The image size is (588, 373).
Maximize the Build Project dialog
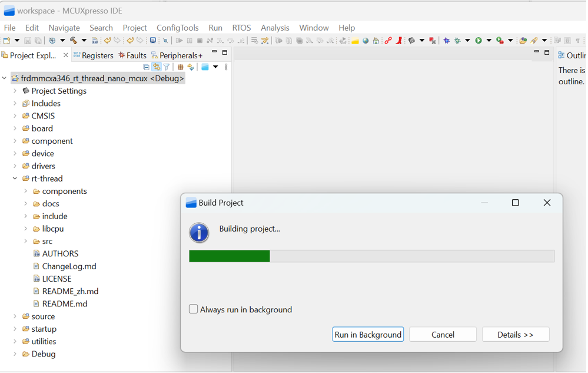pyautogui.click(x=515, y=203)
